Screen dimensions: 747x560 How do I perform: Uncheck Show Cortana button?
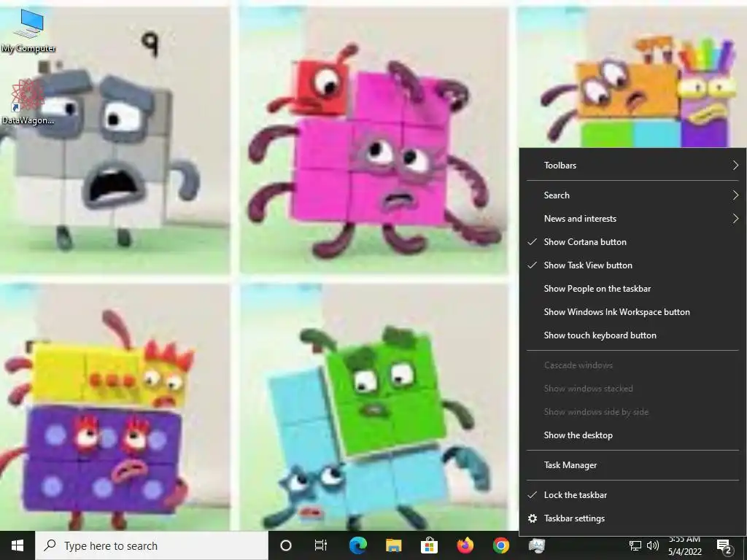(632, 242)
